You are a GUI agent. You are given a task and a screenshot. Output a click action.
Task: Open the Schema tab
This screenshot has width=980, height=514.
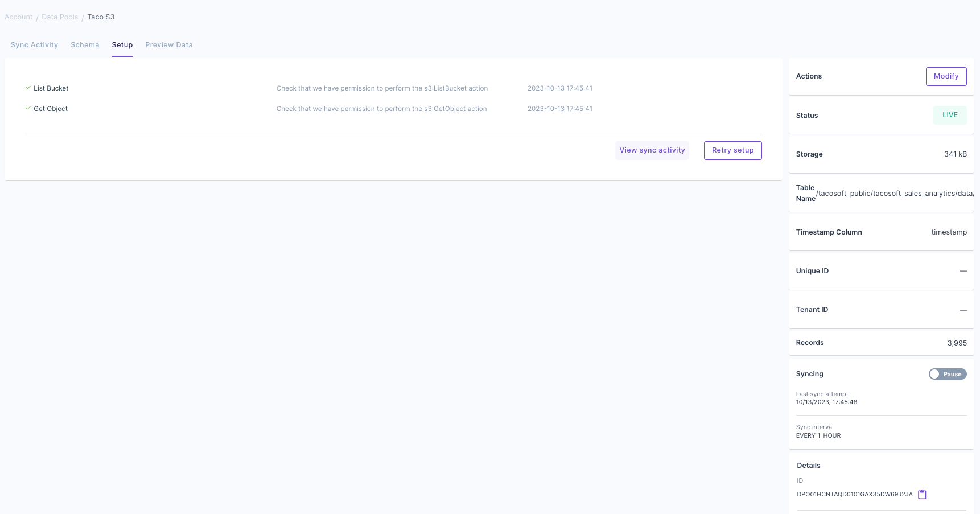[x=85, y=44]
